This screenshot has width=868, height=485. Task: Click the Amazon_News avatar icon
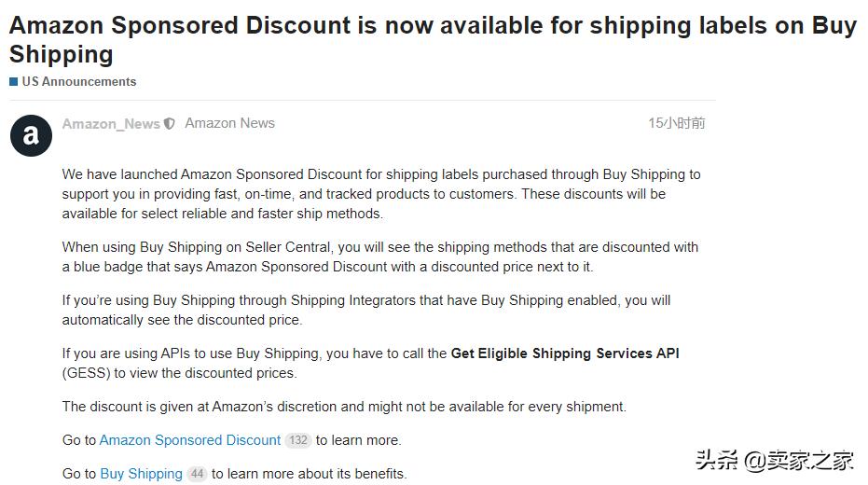point(31,136)
